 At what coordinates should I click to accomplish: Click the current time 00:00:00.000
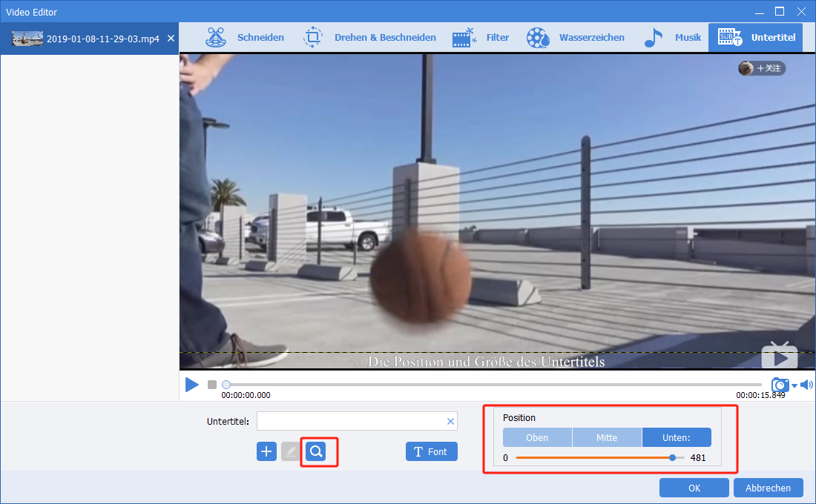pos(246,395)
